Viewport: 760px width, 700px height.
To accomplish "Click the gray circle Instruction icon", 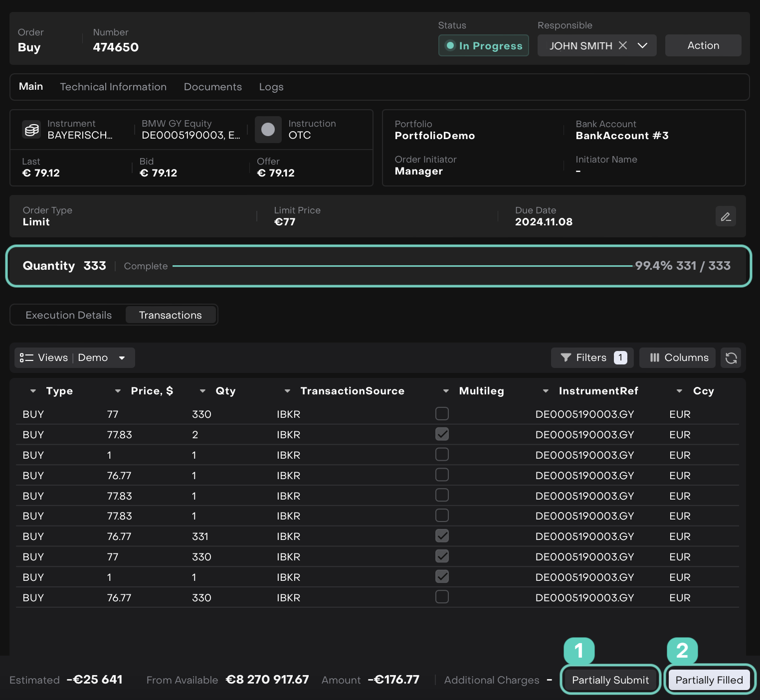I will coord(268,130).
